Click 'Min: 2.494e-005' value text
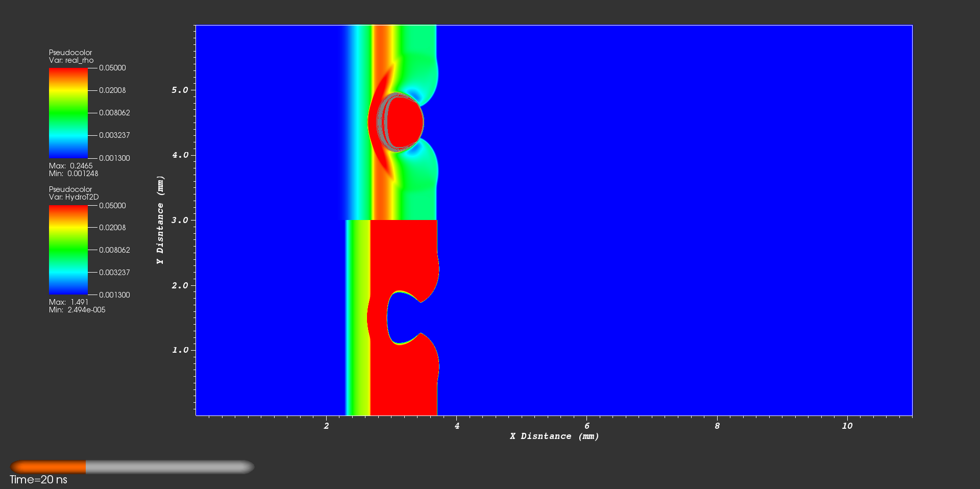980x489 pixels. [77, 310]
